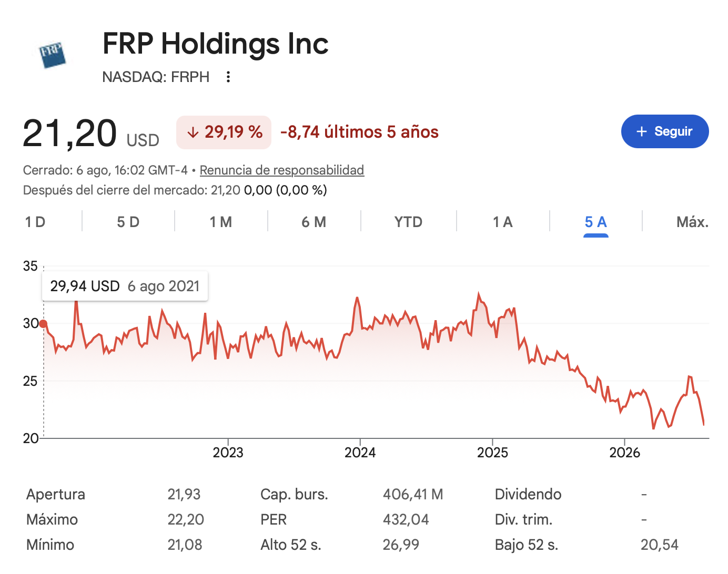Click the 2025 label on the chart axis
The height and width of the screenshot is (574, 728).
492,453
